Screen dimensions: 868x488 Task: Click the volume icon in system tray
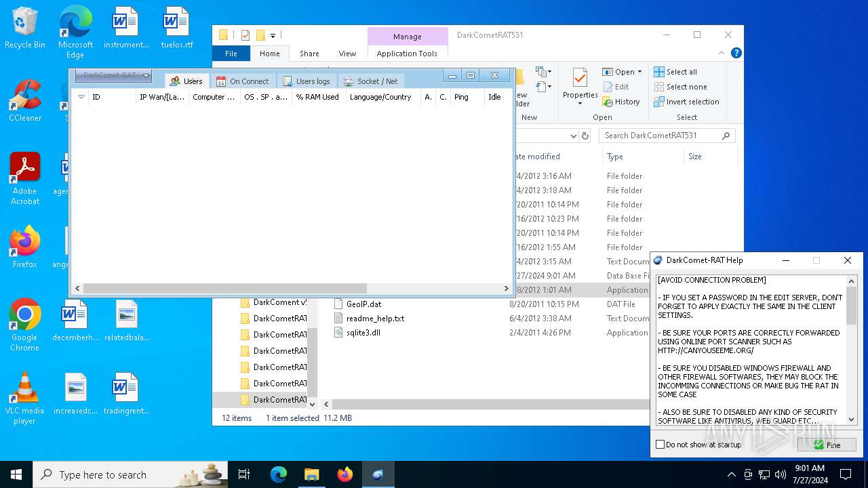pyautogui.click(x=781, y=474)
